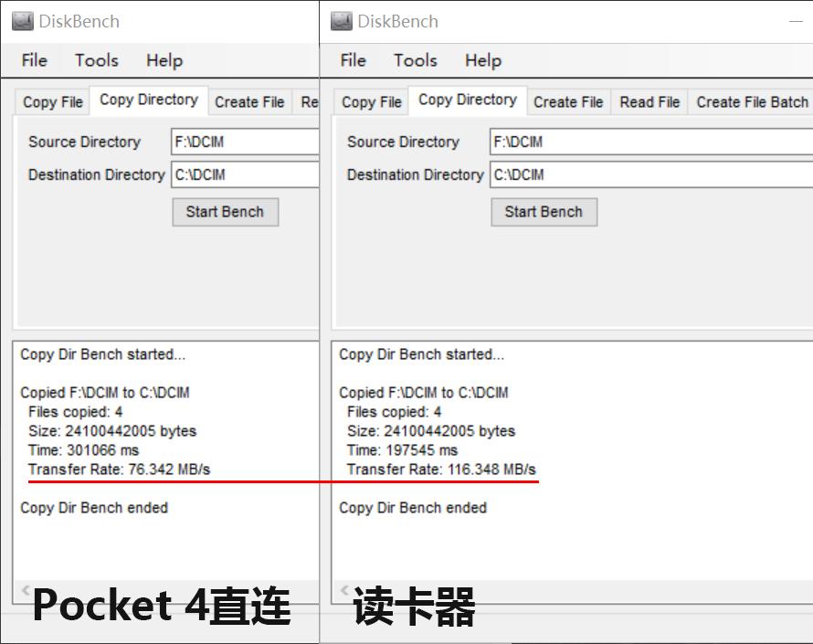Screen dimensions: 813x644
Task: Click DiskBench app icon in left window title bar
Action: (23, 21)
